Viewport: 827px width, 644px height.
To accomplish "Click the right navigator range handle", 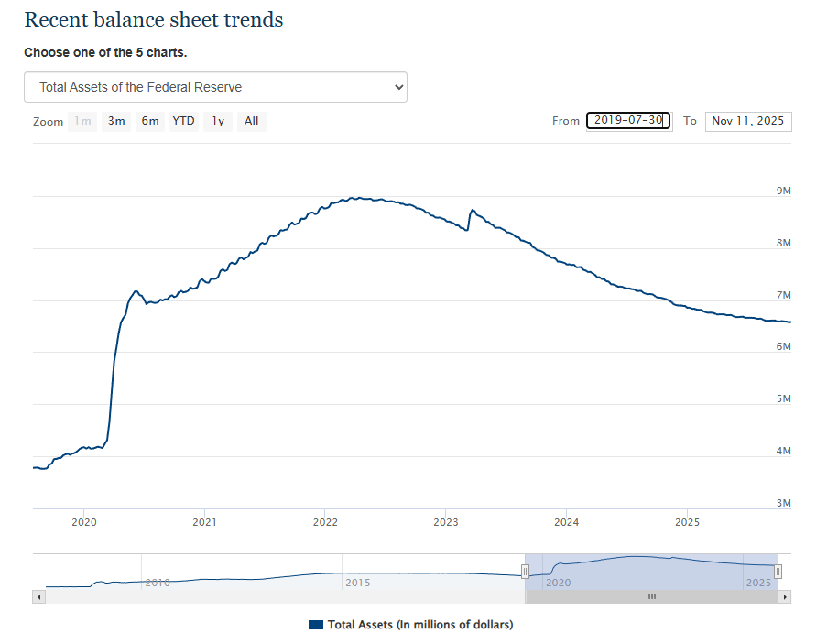I will [778, 572].
